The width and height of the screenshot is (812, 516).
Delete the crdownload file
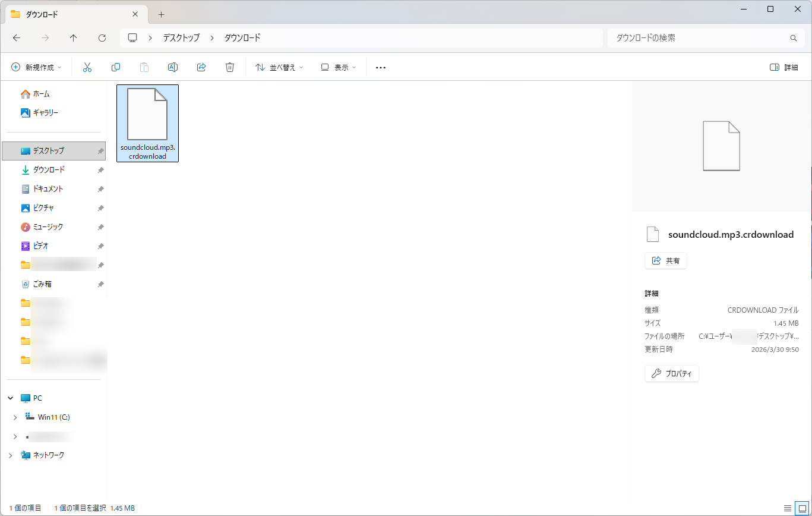(x=230, y=67)
